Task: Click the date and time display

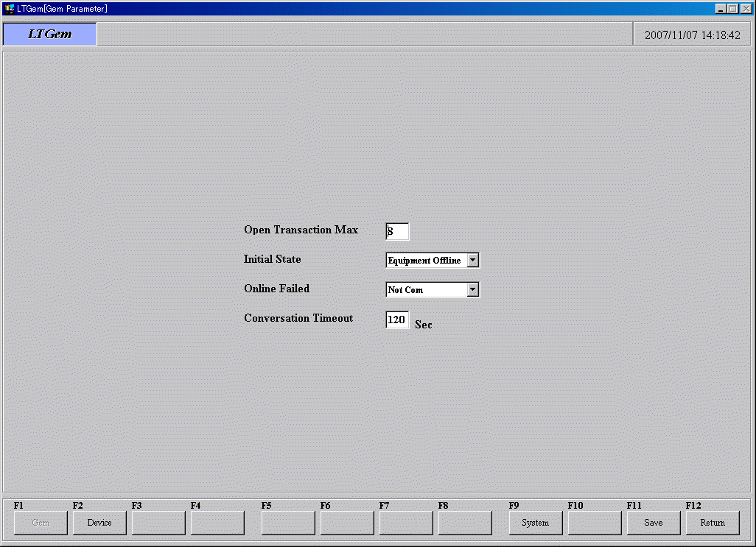Action: 692,35
